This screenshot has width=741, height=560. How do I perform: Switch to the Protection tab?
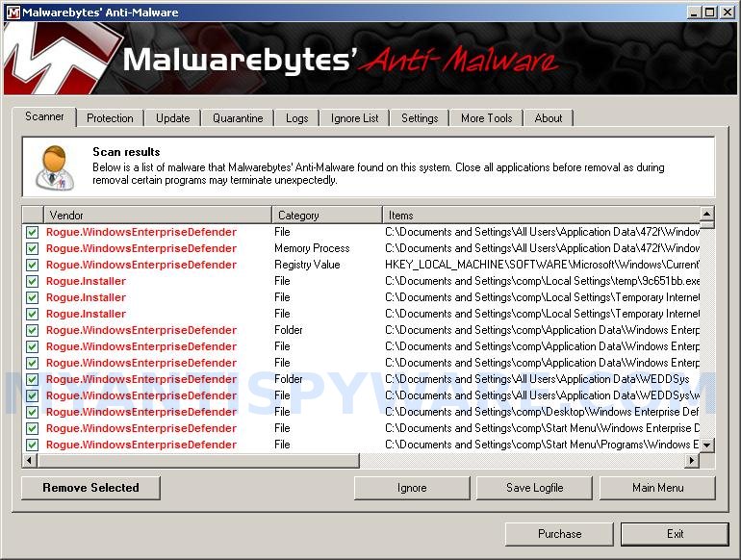click(x=110, y=118)
